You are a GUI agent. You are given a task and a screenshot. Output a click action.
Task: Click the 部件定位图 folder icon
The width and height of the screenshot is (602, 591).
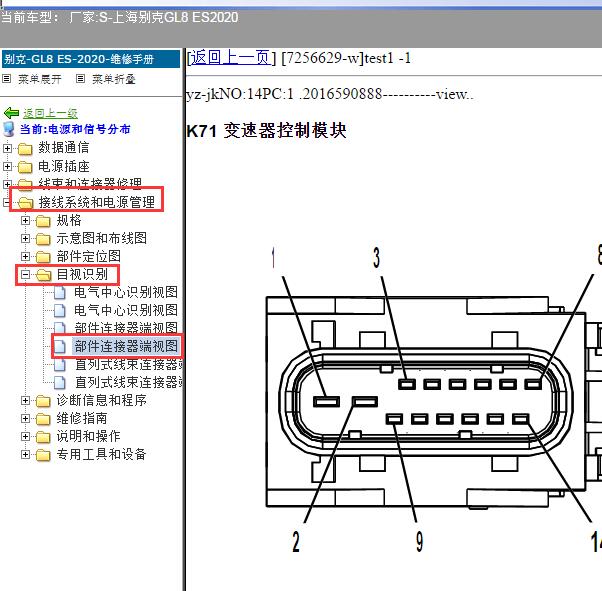(x=43, y=257)
